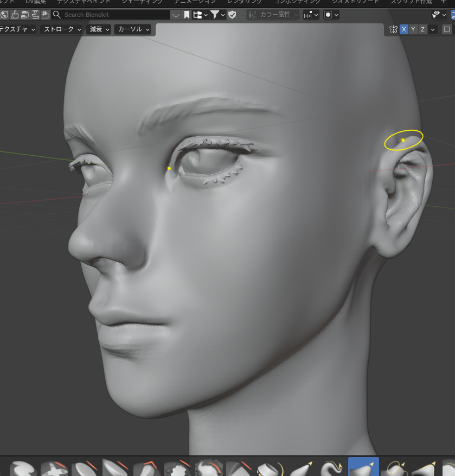The height and width of the screenshot is (476, 455).
Task: Open the ストローク dropdown panel
Action: click(62, 29)
